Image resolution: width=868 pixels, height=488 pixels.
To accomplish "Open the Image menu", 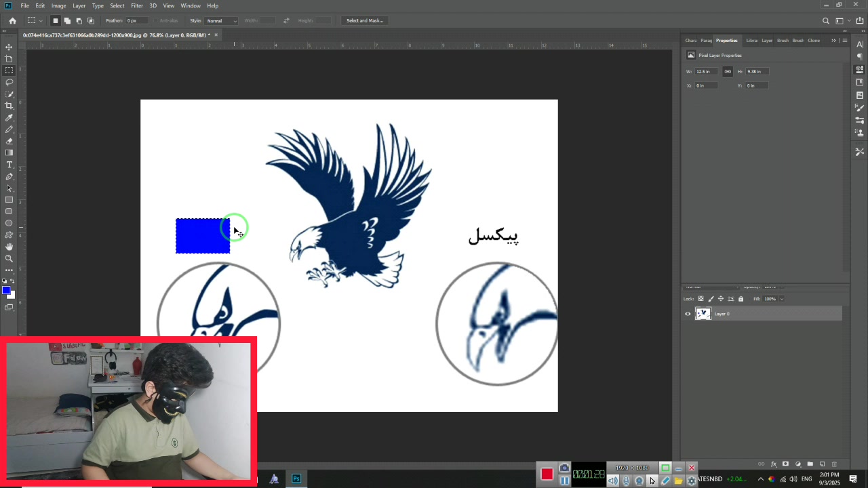I will click(59, 5).
